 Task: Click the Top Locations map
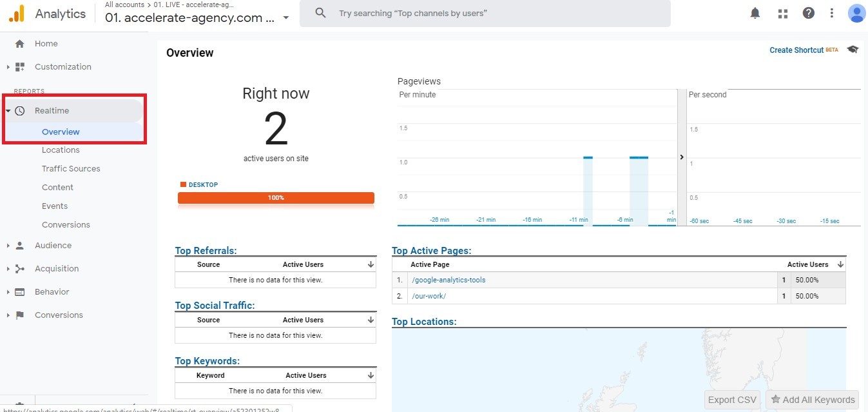tap(619, 370)
